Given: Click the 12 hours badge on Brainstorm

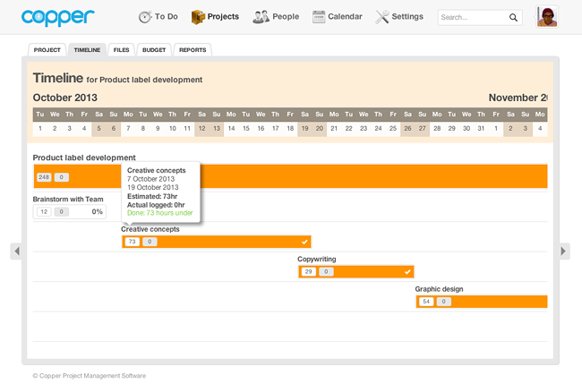Looking at the screenshot, I should (x=44, y=212).
